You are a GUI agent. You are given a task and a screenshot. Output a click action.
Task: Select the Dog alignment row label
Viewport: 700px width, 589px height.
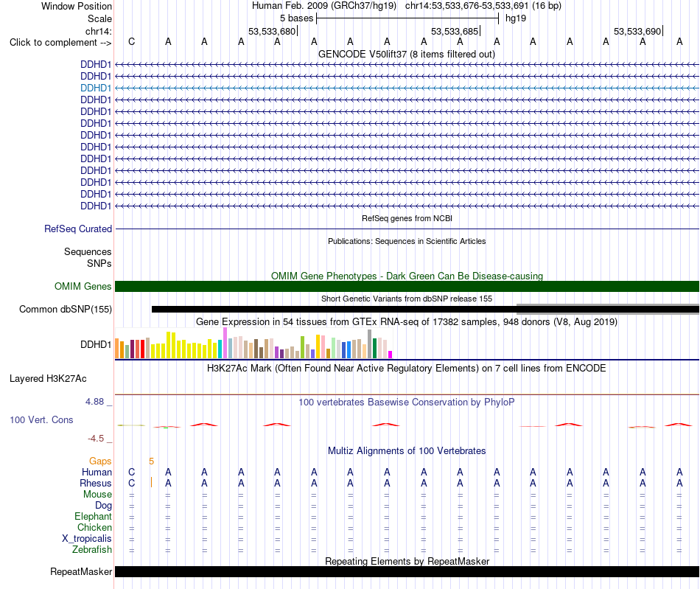[x=103, y=506]
